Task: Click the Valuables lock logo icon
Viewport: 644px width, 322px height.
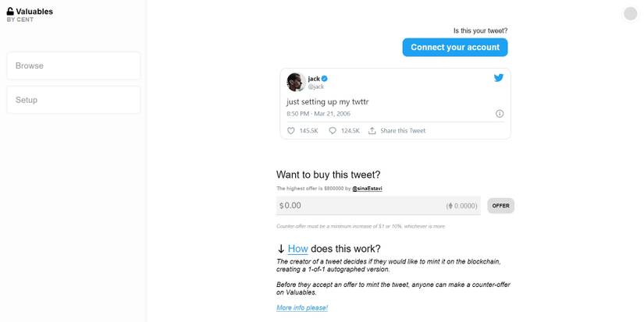Action: point(10,12)
